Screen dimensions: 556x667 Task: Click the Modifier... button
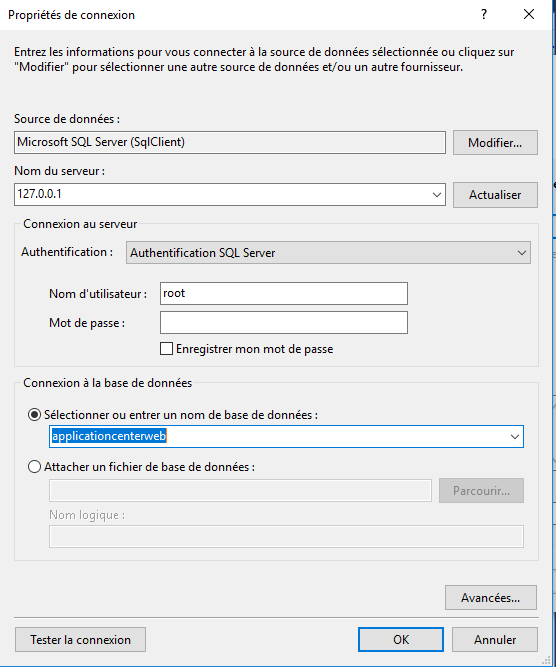click(x=495, y=143)
